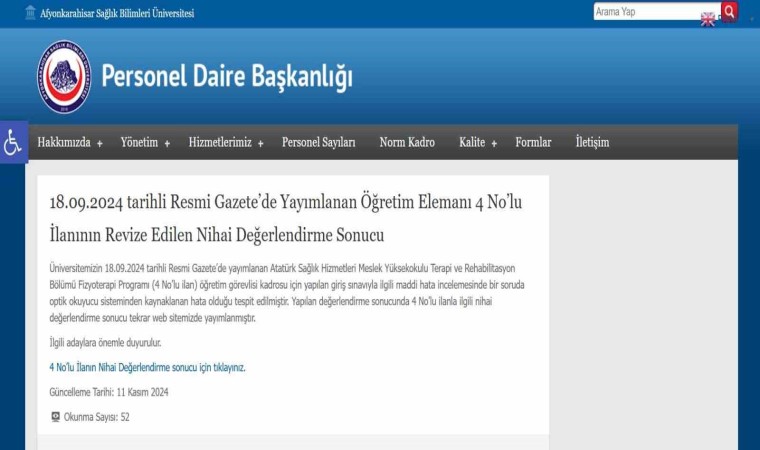
Task: Expand the Kalite dropdown
Action: [478, 142]
